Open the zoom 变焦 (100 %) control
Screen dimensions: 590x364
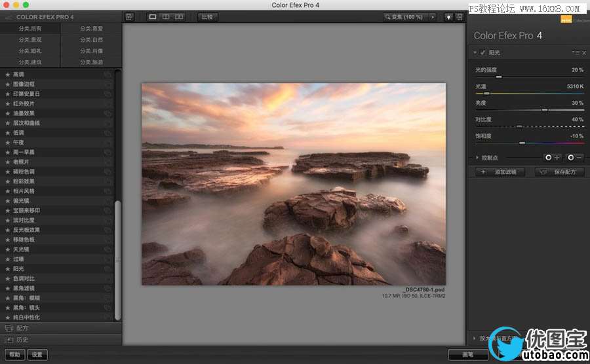(406, 17)
